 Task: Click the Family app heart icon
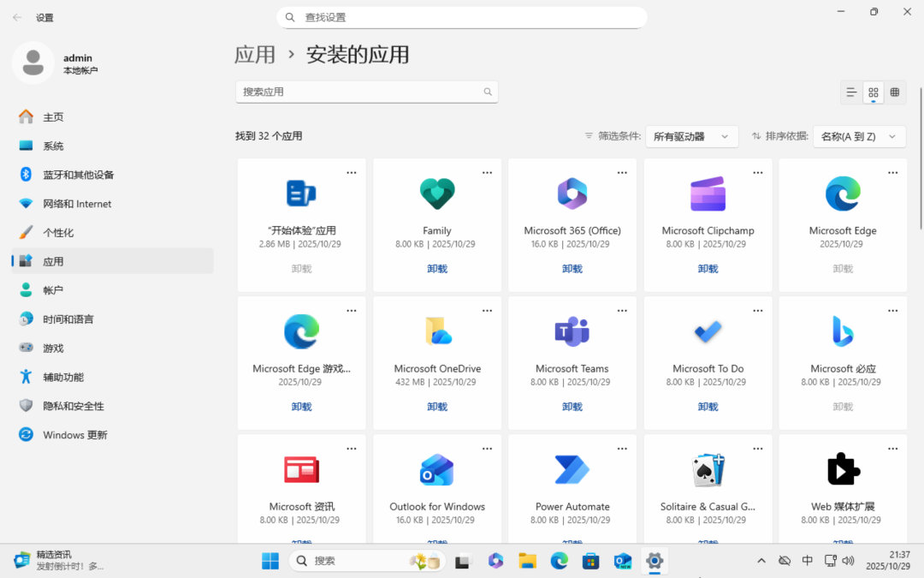[x=436, y=194]
